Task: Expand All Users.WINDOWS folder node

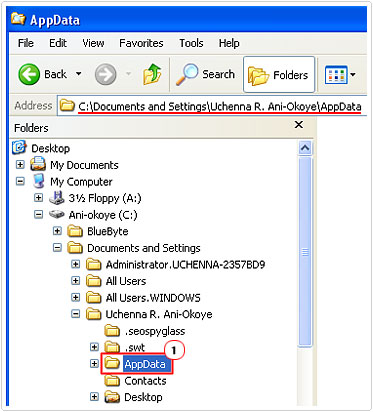Action: tap(76, 297)
